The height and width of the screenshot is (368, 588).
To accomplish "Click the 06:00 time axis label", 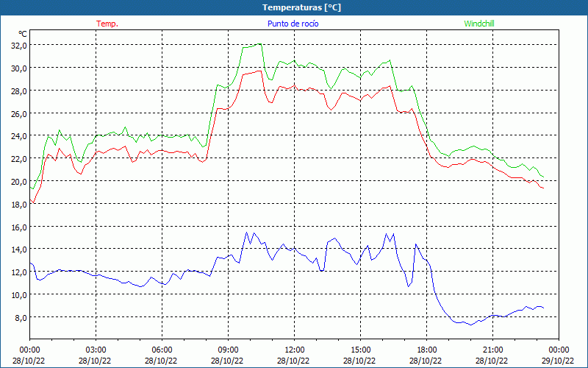I will click(162, 350).
